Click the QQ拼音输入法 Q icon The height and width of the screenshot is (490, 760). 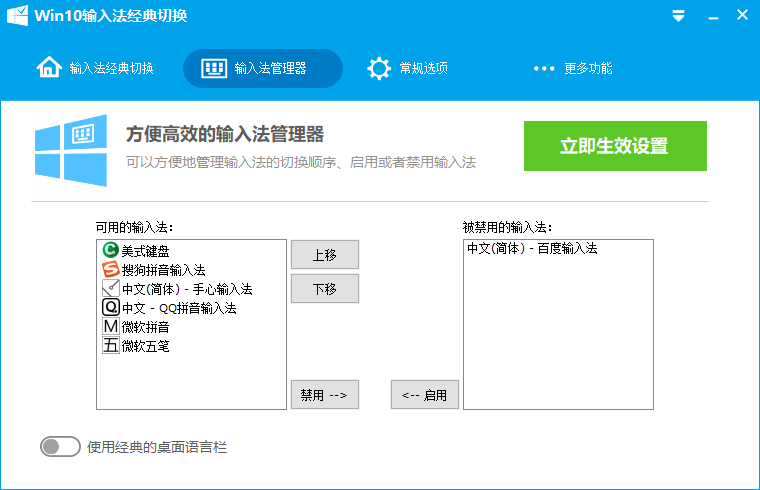tap(110, 307)
